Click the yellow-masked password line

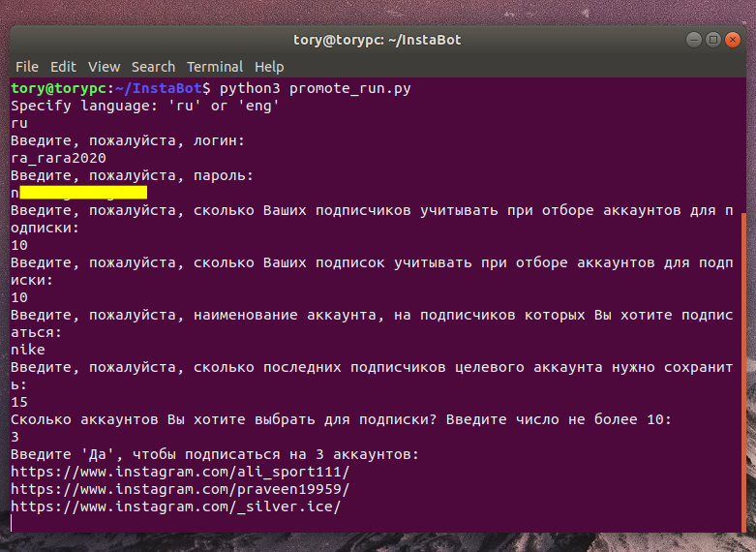(x=78, y=193)
